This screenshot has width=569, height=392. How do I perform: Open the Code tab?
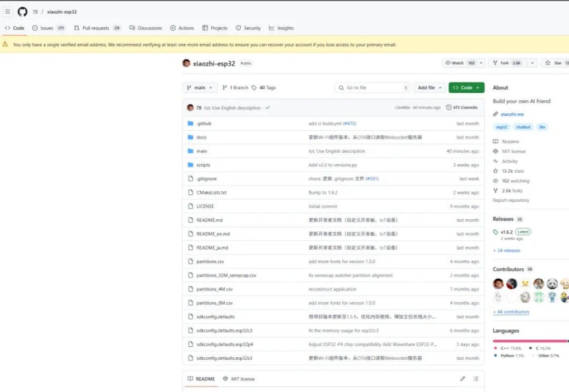coord(15,28)
